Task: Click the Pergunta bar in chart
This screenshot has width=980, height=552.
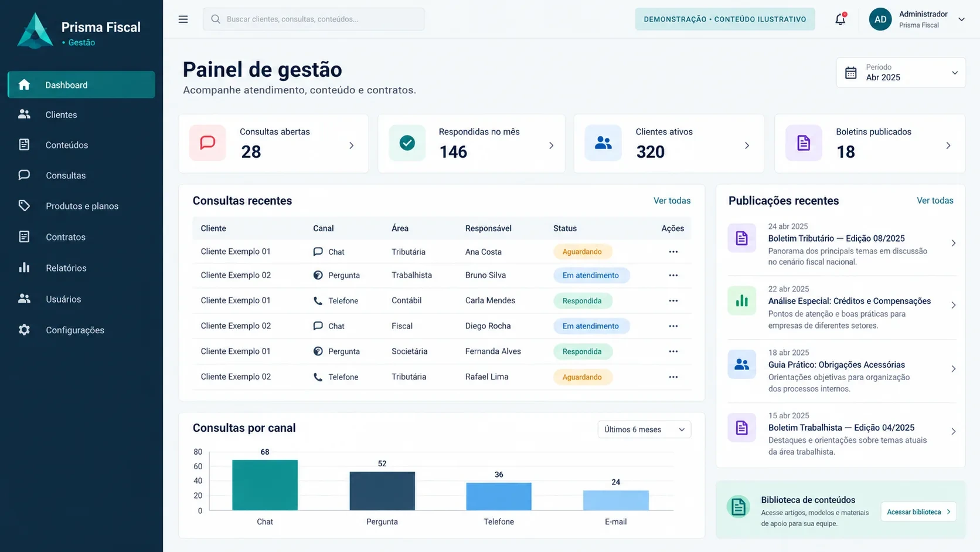Action: tap(382, 491)
